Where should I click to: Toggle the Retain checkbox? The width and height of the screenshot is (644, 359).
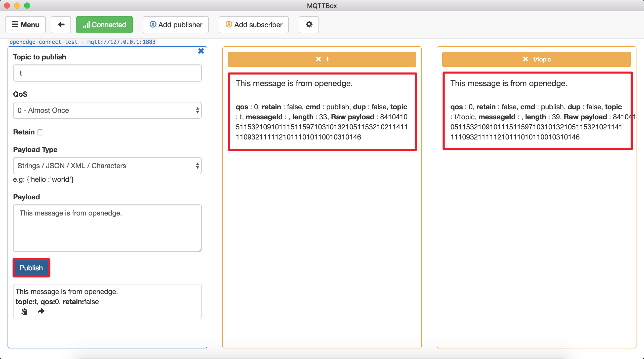point(40,132)
